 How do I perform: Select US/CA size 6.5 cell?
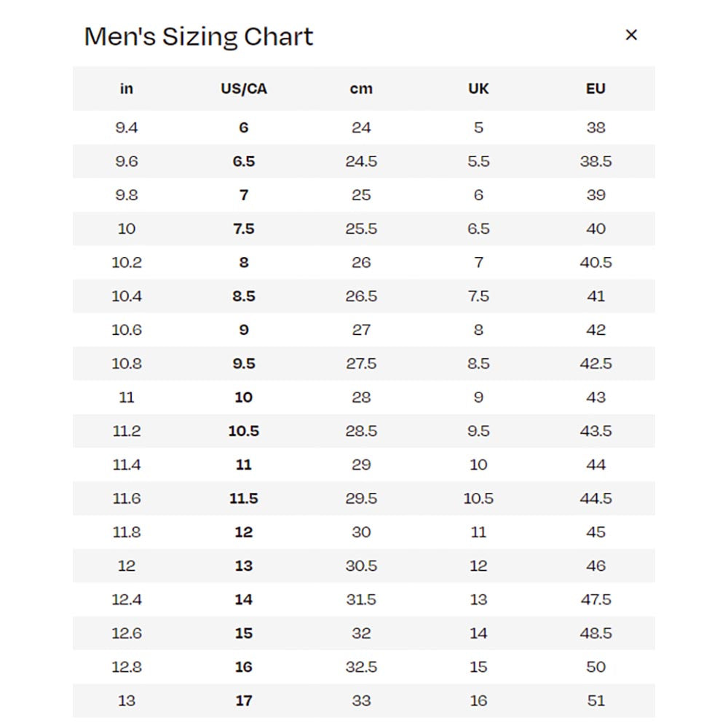coord(244,162)
